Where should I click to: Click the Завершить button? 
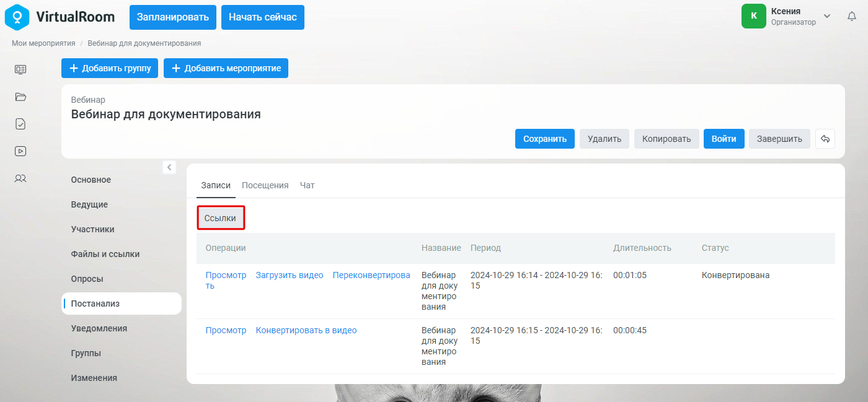(779, 139)
